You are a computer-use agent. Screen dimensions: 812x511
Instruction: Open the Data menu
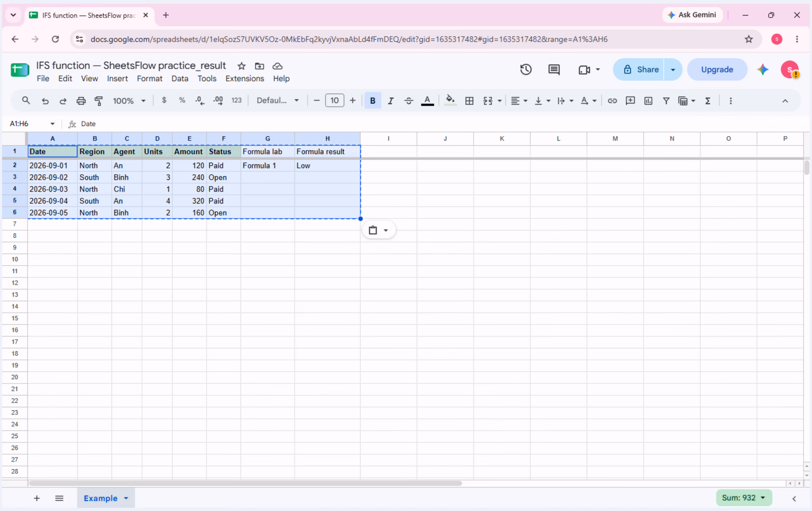pos(180,78)
